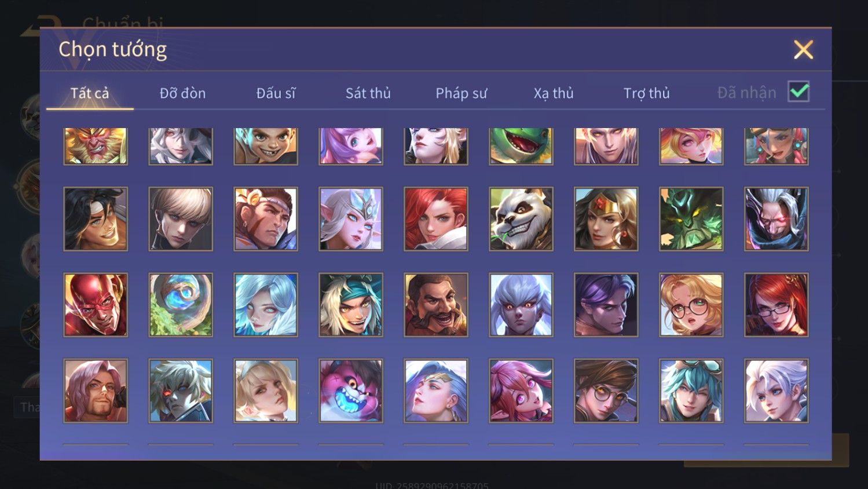Select the Đấu sĩ tab
868x489 pixels.
[276, 93]
